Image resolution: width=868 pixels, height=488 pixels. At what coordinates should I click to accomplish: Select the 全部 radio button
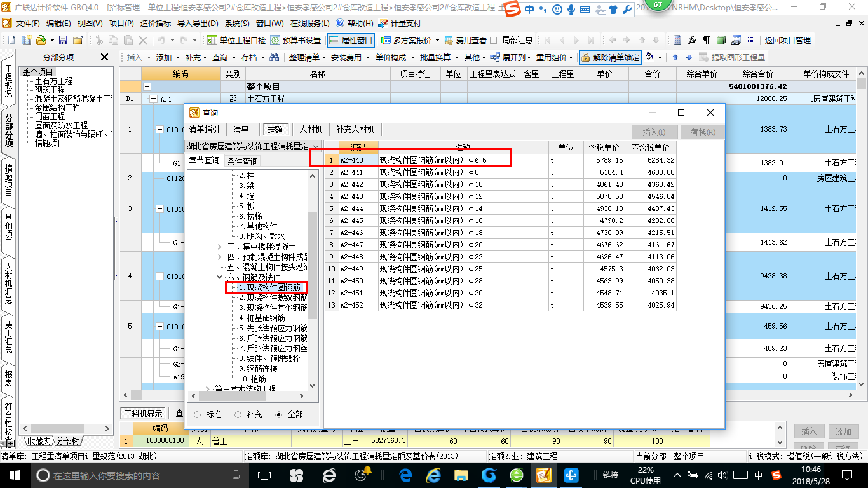[x=278, y=414]
